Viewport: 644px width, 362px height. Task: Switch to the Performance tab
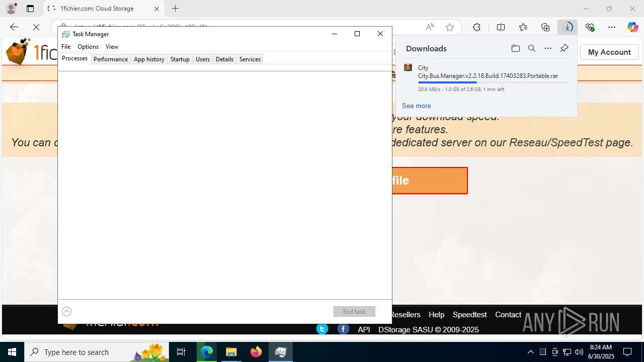coord(110,59)
